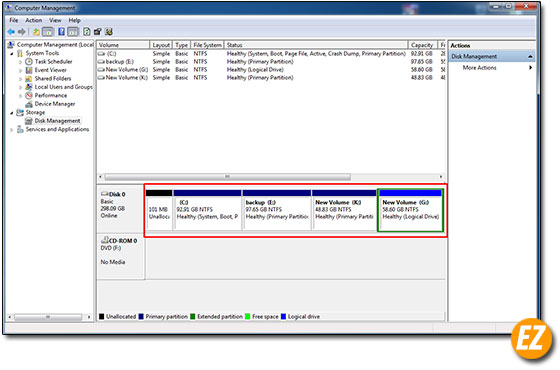Click the console tree scroll right arrow
The image size is (560, 370).
pos(89,317)
